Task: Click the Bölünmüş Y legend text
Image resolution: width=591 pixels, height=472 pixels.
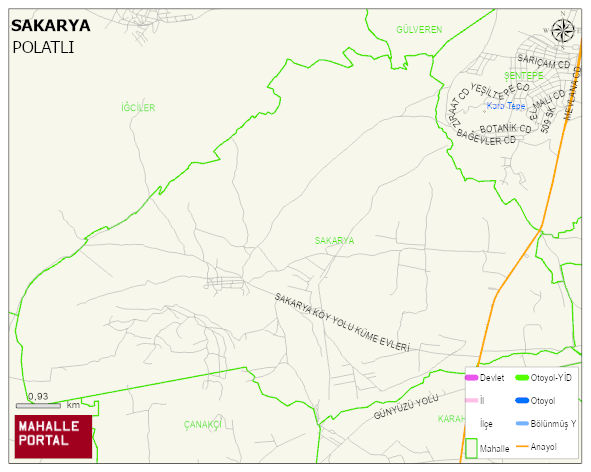Action: [x=553, y=424]
